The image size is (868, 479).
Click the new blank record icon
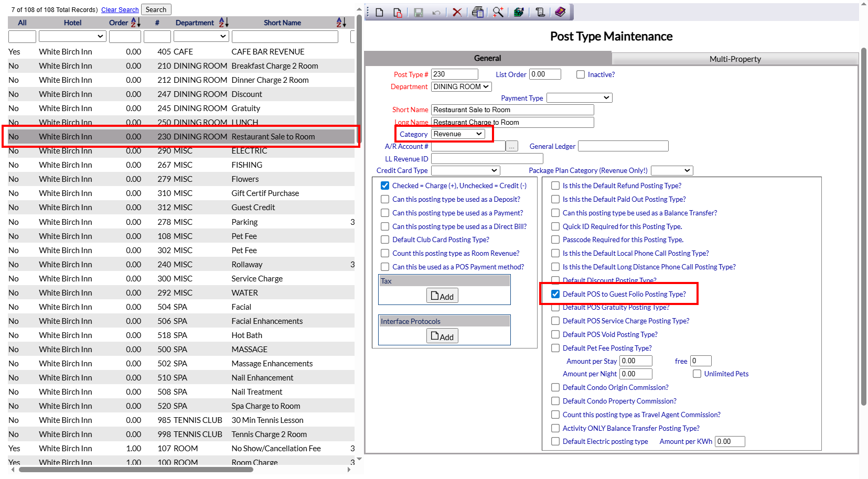380,12
